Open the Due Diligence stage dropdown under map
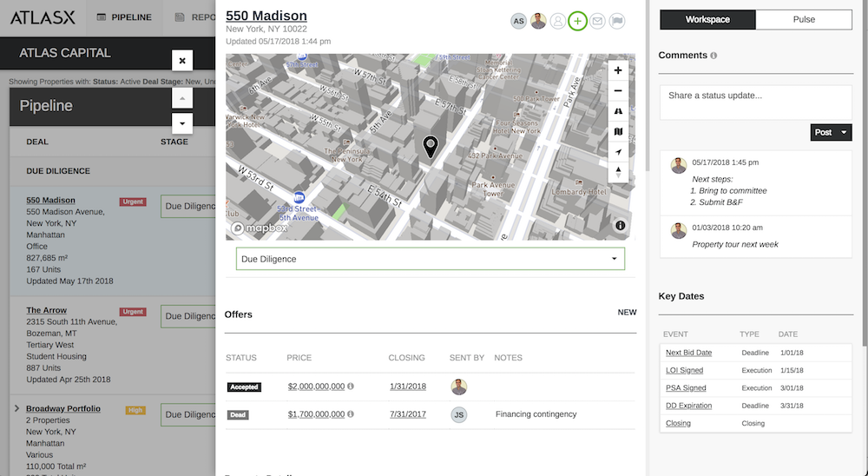This screenshot has width=868, height=476. pos(431,259)
